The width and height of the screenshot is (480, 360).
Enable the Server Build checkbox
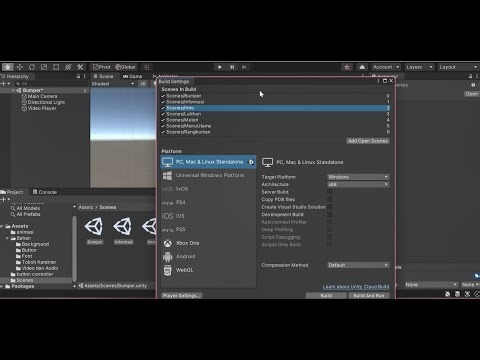[x=330, y=192]
